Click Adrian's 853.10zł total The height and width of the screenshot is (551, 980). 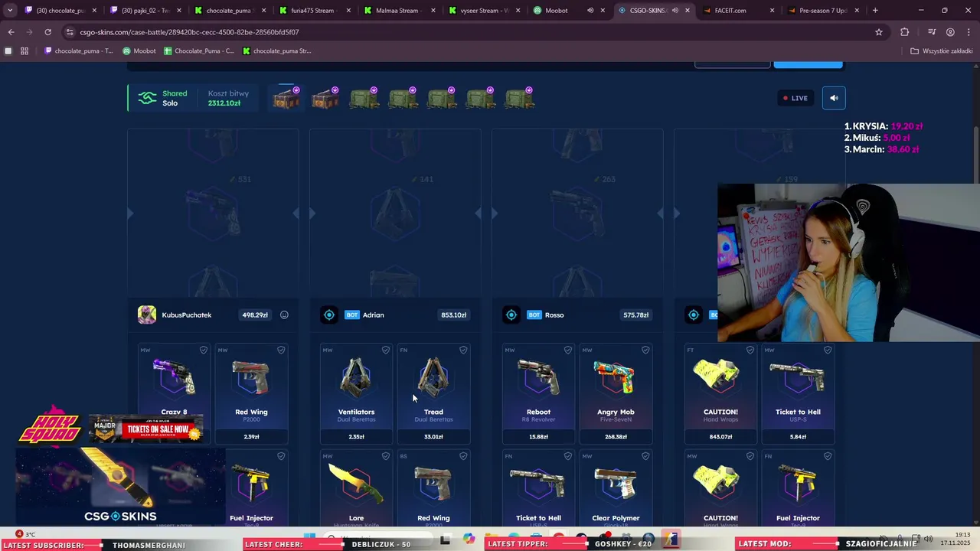click(x=454, y=315)
